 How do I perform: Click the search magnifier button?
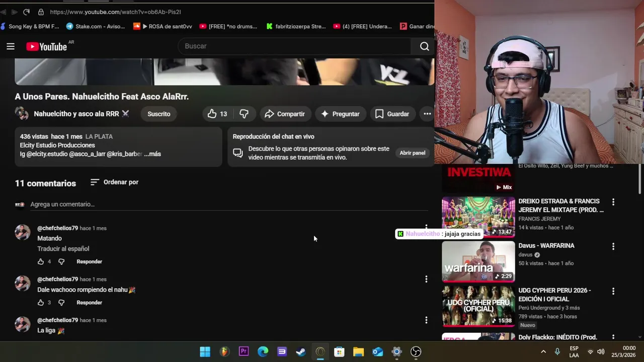point(424,46)
